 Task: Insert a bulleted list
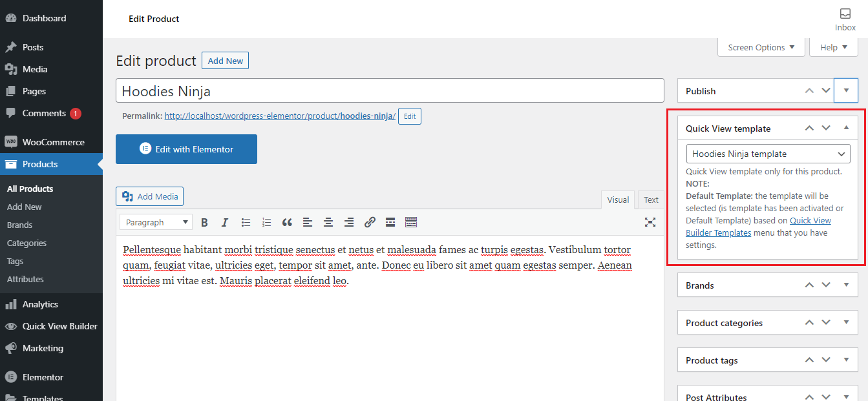click(246, 223)
